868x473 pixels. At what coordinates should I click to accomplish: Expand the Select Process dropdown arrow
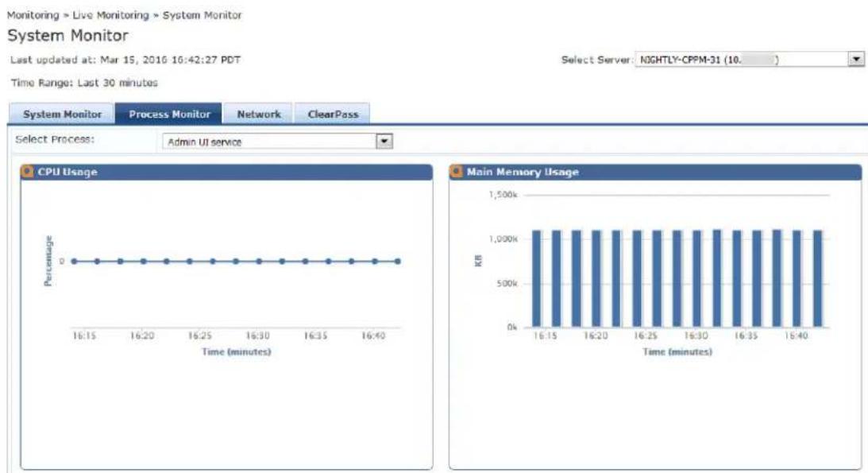pyautogui.click(x=384, y=142)
